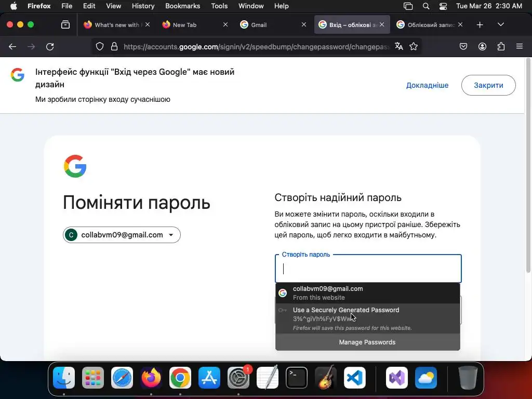
Task: Open the Firefox app menu
Action: (x=39, y=6)
